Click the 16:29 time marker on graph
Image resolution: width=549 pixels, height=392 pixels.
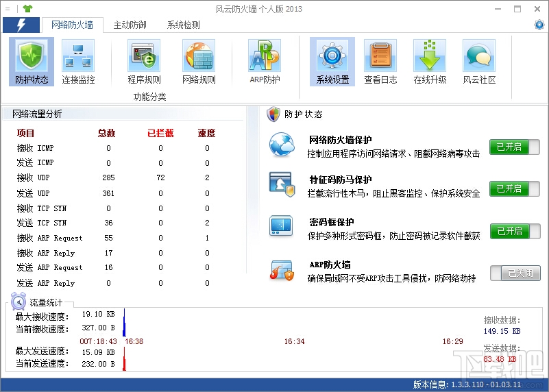click(x=453, y=341)
